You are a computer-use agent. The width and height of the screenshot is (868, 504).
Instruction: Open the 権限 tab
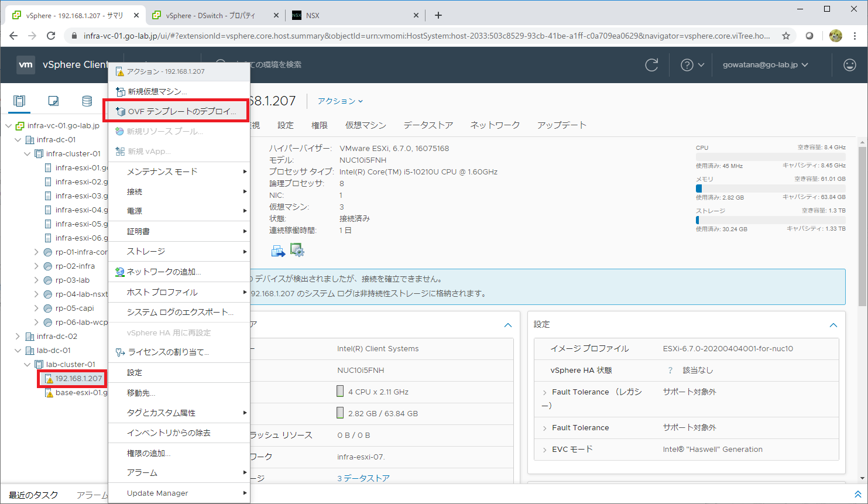[x=320, y=125]
